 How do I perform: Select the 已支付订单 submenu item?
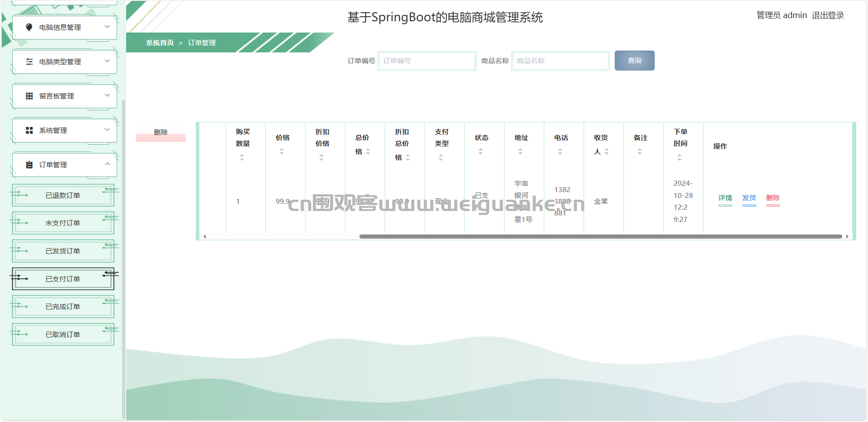[63, 279]
